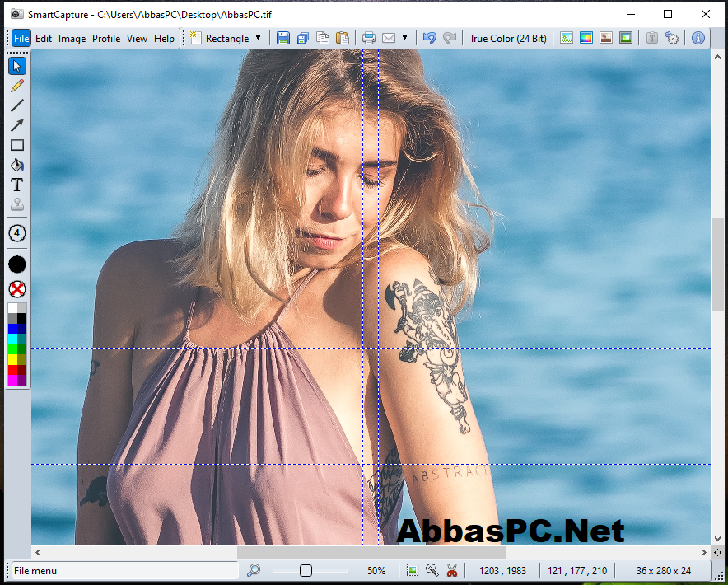Click the vertical scrollbar thumb
The width and height of the screenshot is (728, 585).
(x=718, y=264)
